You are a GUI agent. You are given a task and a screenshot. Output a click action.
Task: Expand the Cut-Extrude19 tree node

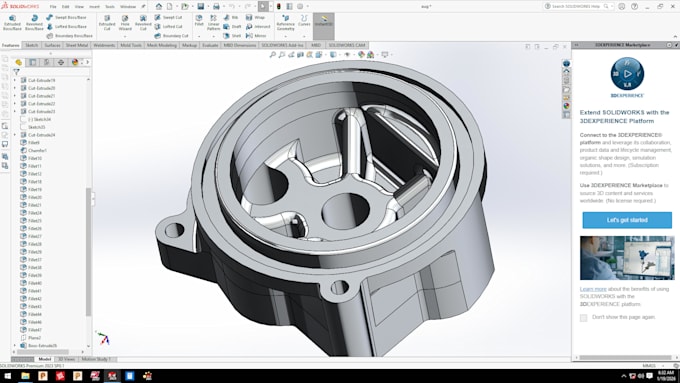pos(15,80)
